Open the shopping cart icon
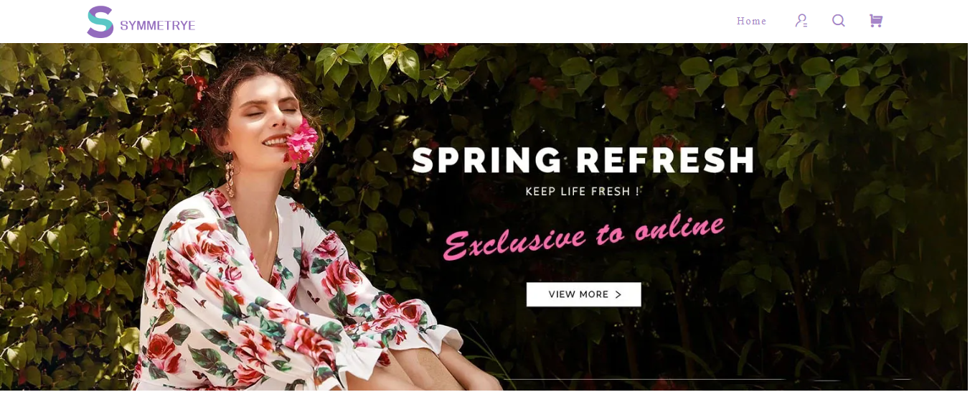Viewport: 980px width, 415px height. pyautogui.click(x=875, y=21)
